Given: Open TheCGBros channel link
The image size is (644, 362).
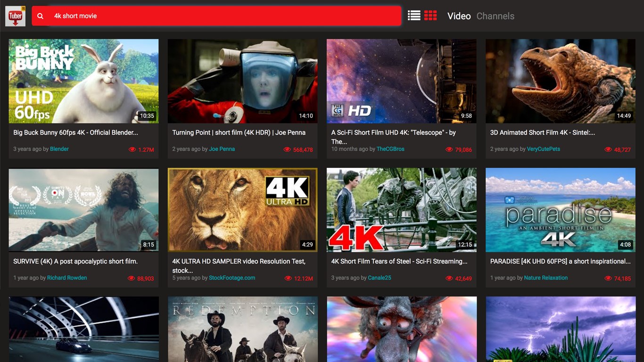Looking at the screenshot, I should (390, 149).
